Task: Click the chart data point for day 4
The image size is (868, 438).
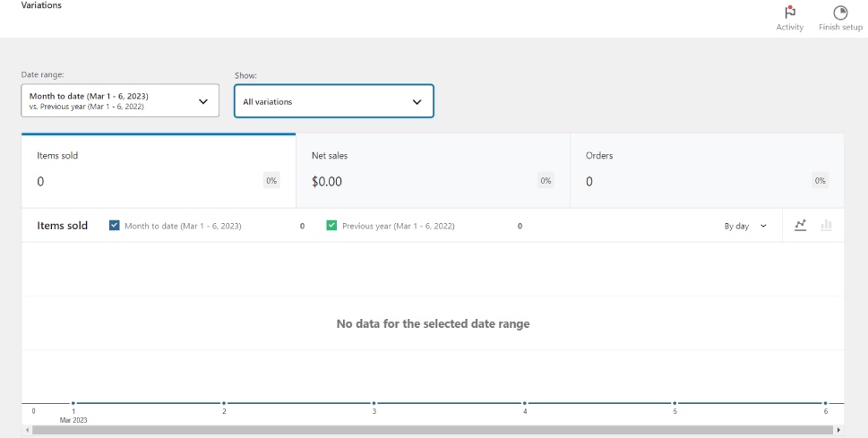Action: pyautogui.click(x=525, y=403)
